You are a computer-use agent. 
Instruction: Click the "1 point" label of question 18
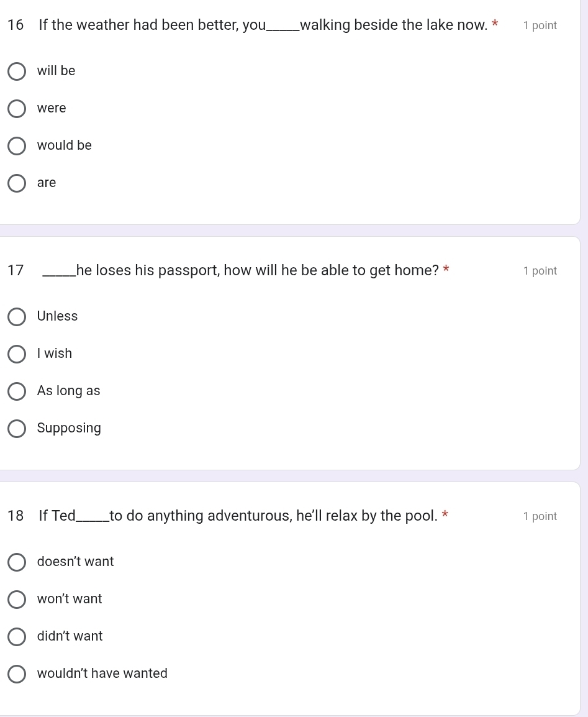(x=540, y=516)
